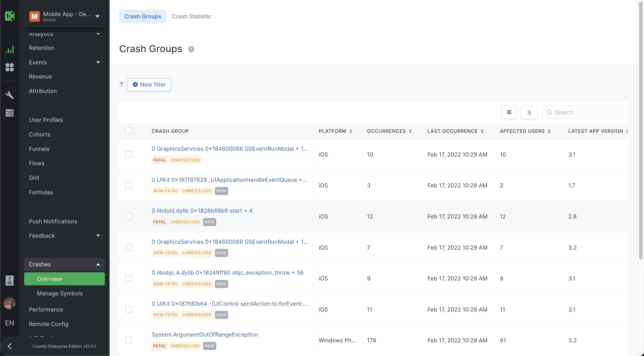The width and height of the screenshot is (644, 356).
Task: Sort by Last Occurrence arrows
Action: (482, 131)
